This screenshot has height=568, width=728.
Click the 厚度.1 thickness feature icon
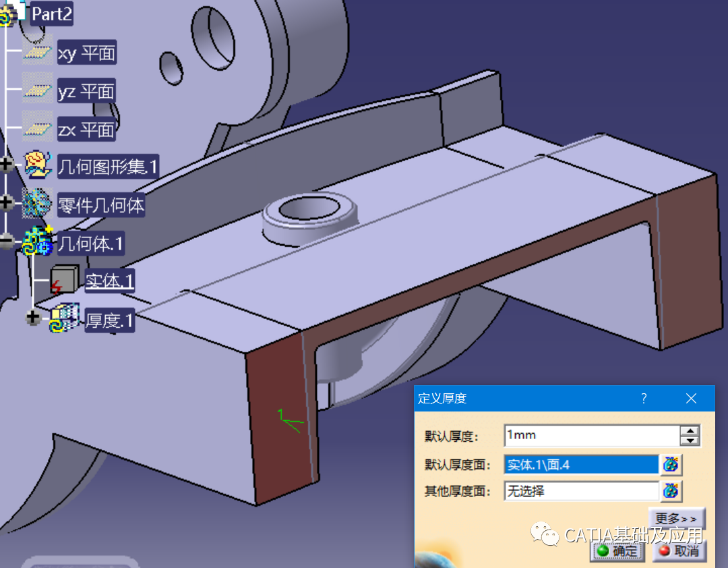65,318
